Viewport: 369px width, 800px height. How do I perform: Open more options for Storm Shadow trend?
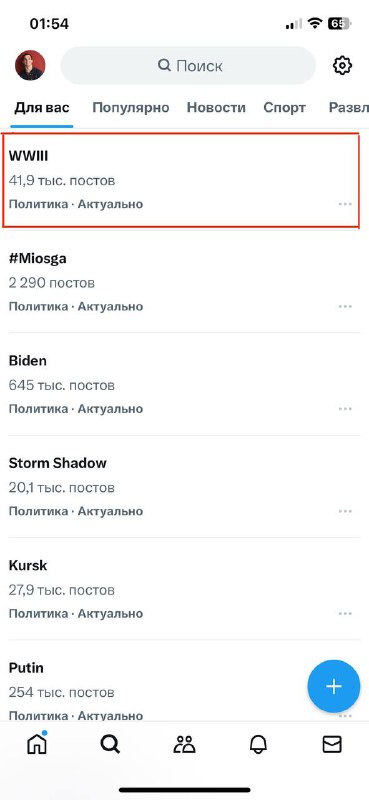(x=346, y=511)
